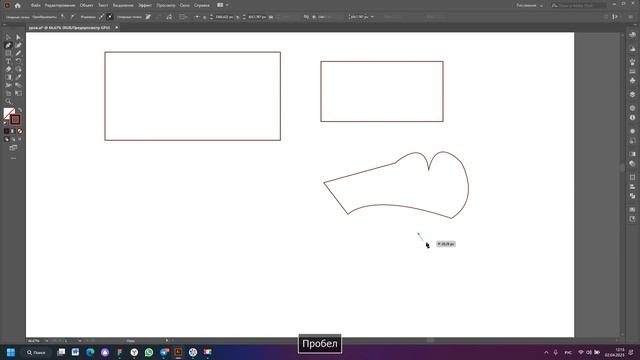Viewport: 640px width, 360px height.
Task: Swap fill and stroke arrow icon
Action: (20, 110)
